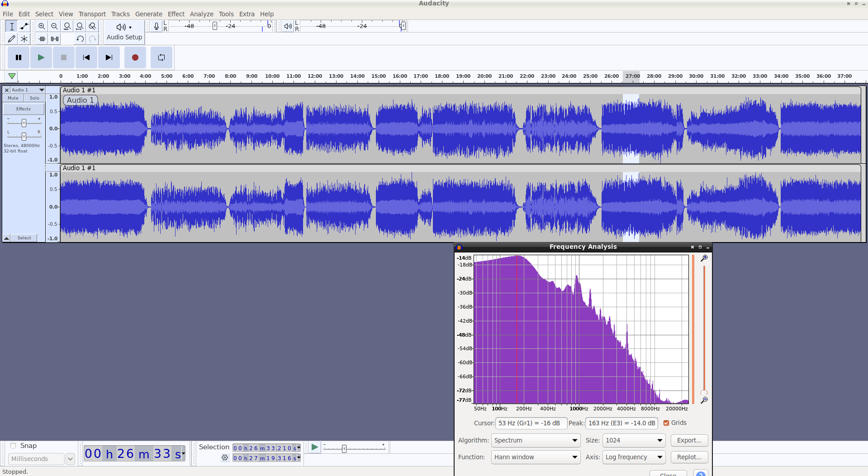The image size is (868, 476).
Task: Open the File menu
Action: click(8, 14)
